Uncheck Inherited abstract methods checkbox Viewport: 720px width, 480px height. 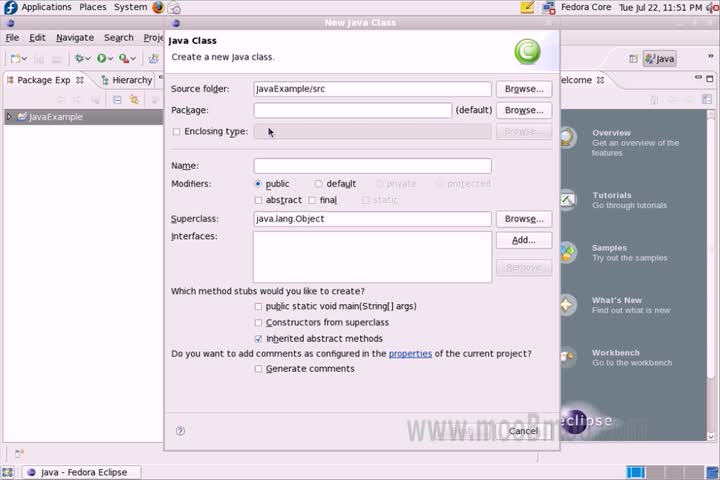pyautogui.click(x=258, y=339)
